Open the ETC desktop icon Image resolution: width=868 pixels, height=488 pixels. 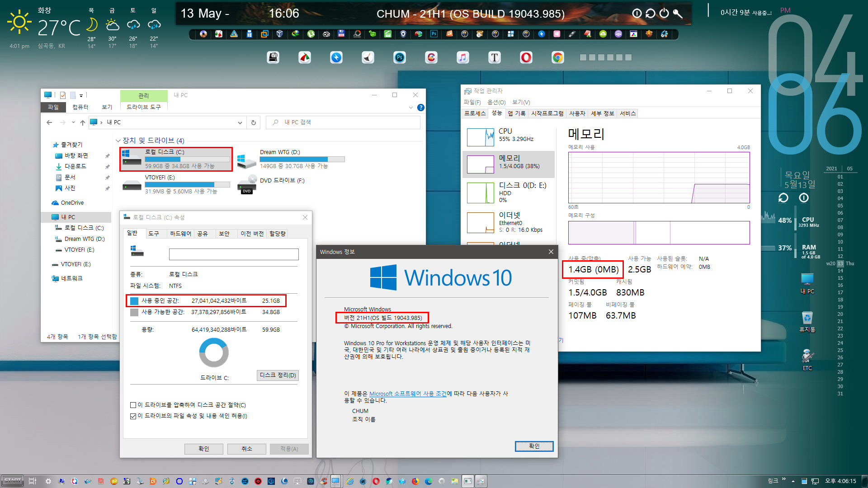807,360
